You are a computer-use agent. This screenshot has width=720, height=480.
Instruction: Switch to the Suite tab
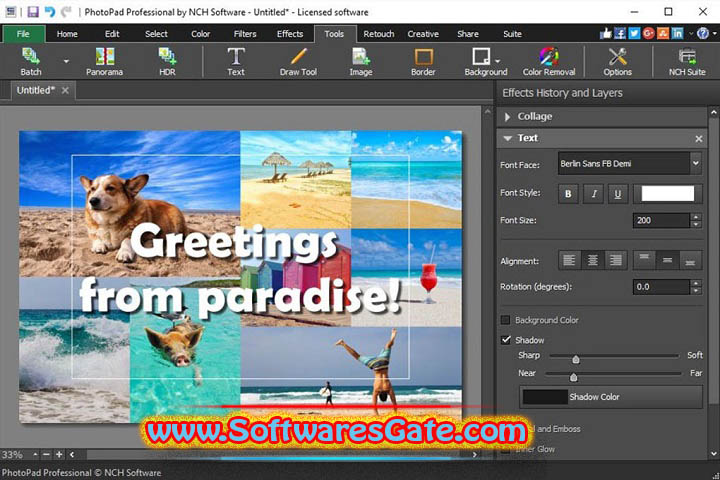pos(512,34)
